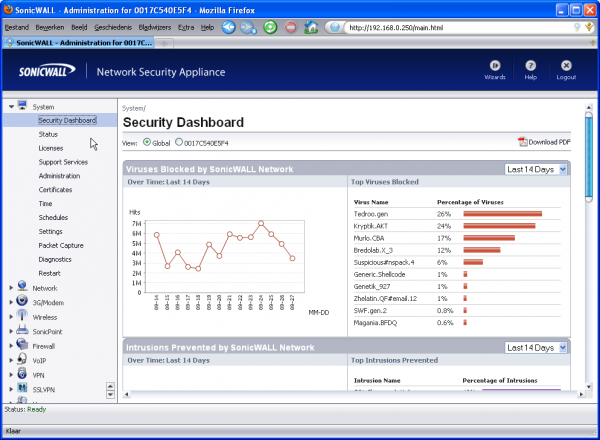Expand the Network tree node arrow
Viewport: 600px width, 440px height.
pyautogui.click(x=11, y=287)
